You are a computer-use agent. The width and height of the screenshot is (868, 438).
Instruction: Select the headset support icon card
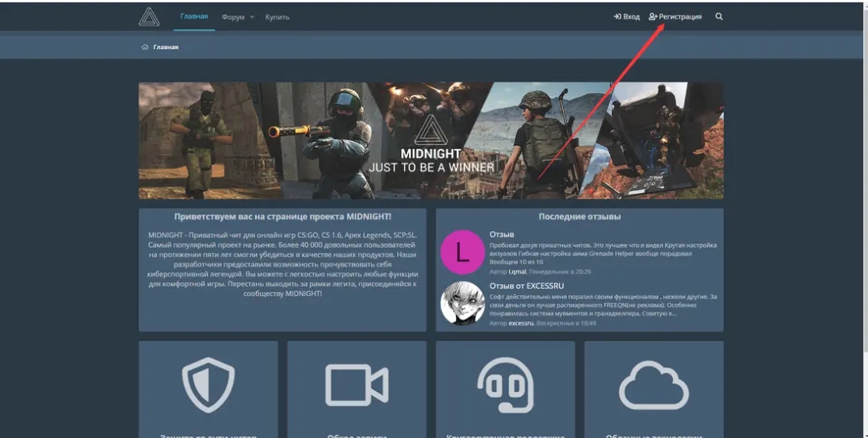tap(505, 386)
